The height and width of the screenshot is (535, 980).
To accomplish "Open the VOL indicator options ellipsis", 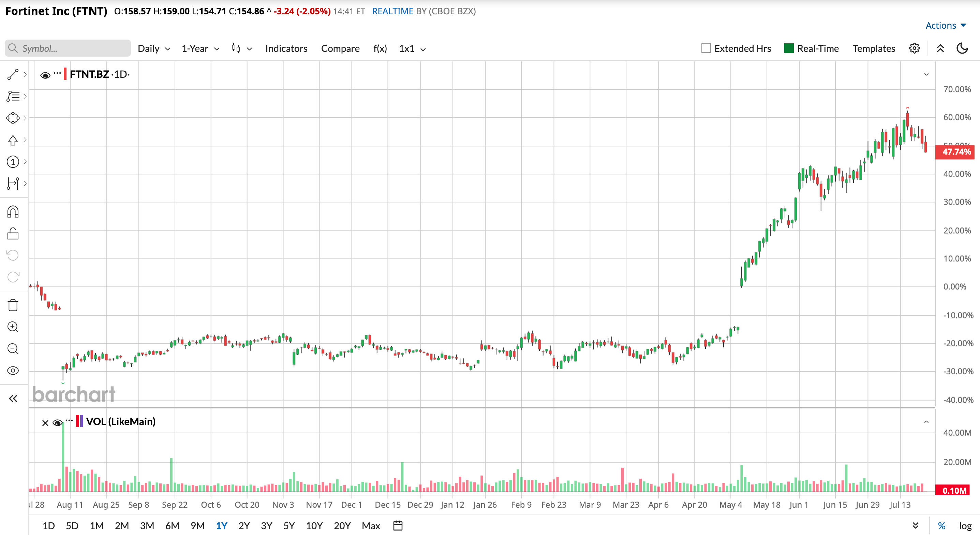I will click(x=69, y=420).
